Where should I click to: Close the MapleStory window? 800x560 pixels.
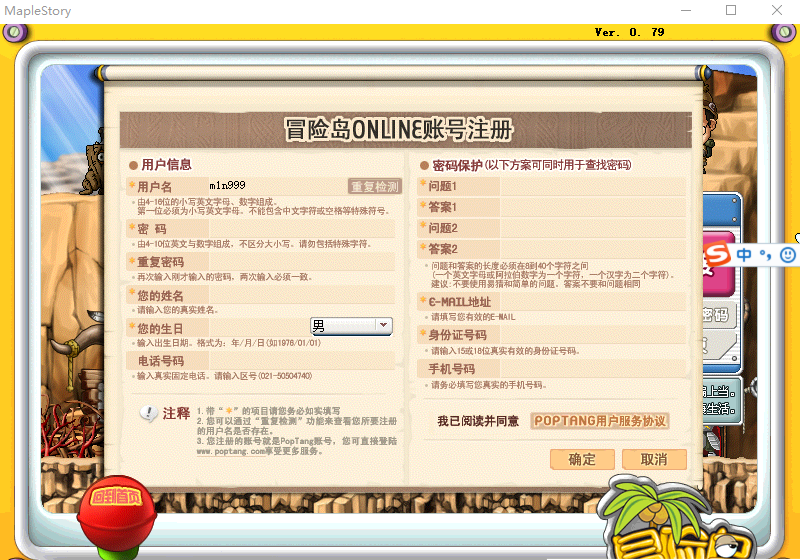pyautogui.click(x=777, y=10)
